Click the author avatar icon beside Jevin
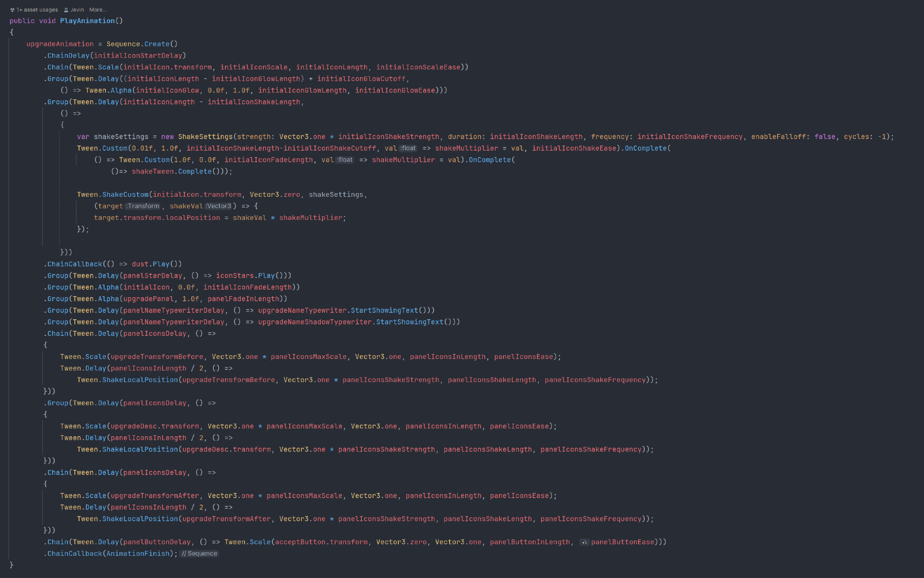924x578 pixels. (66, 10)
